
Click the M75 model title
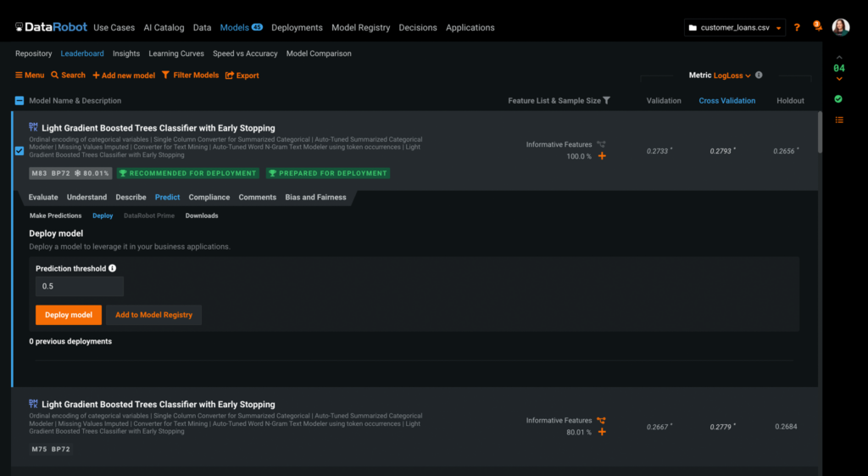pyautogui.click(x=159, y=405)
